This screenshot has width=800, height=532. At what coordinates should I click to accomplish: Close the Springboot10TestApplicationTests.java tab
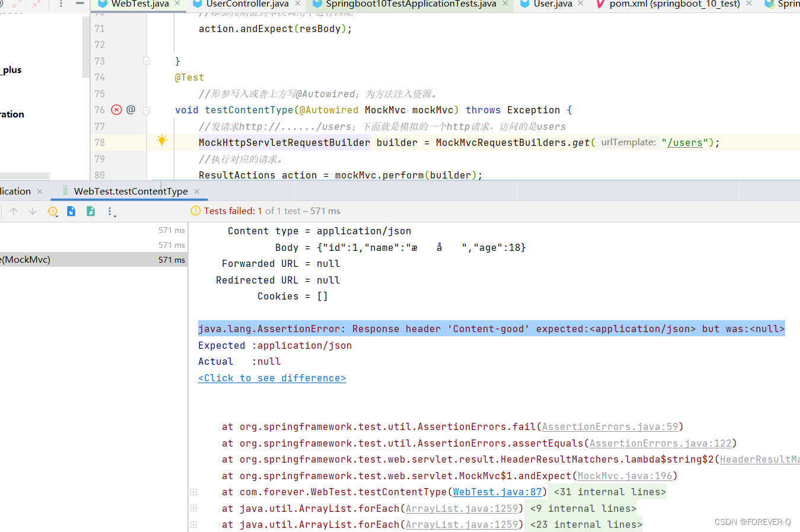[505, 4]
